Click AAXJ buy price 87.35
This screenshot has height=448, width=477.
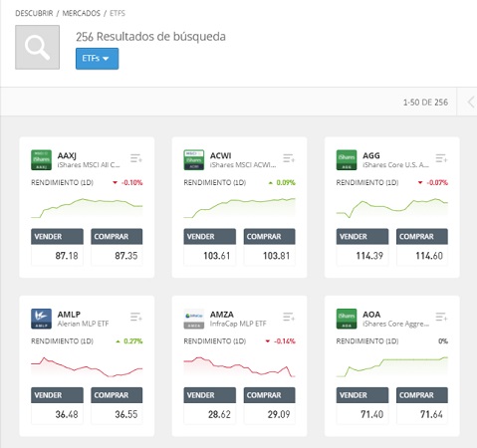click(x=126, y=256)
